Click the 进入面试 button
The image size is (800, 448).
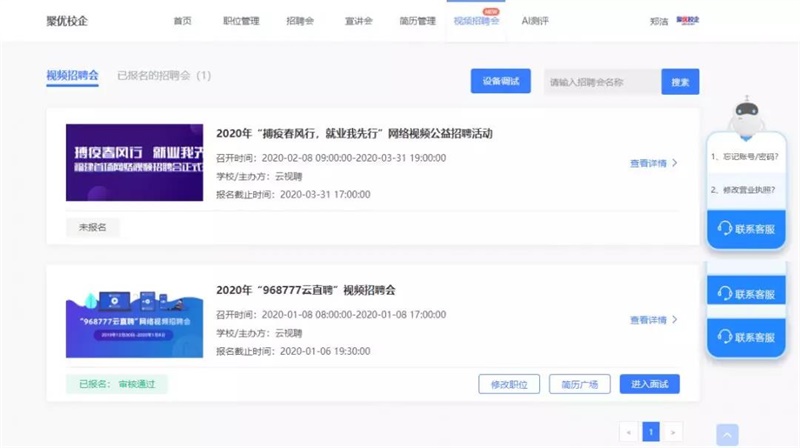pyautogui.click(x=649, y=384)
